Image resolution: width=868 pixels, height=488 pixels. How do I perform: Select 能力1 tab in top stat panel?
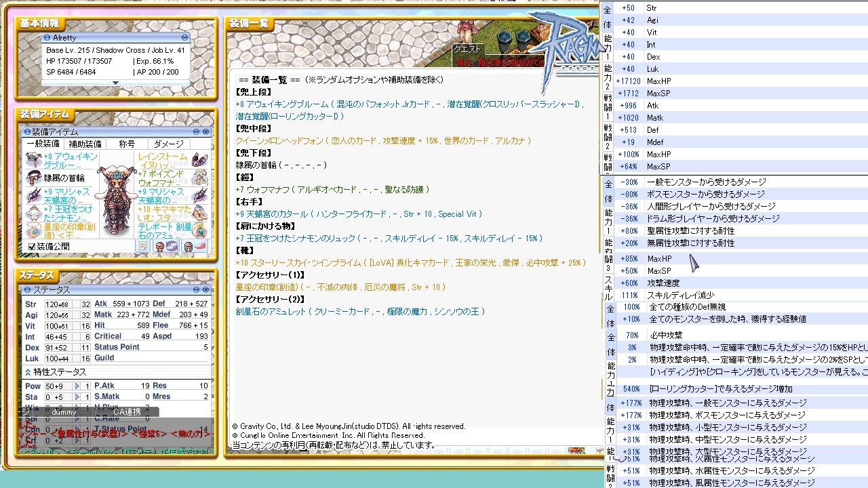click(x=608, y=47)
